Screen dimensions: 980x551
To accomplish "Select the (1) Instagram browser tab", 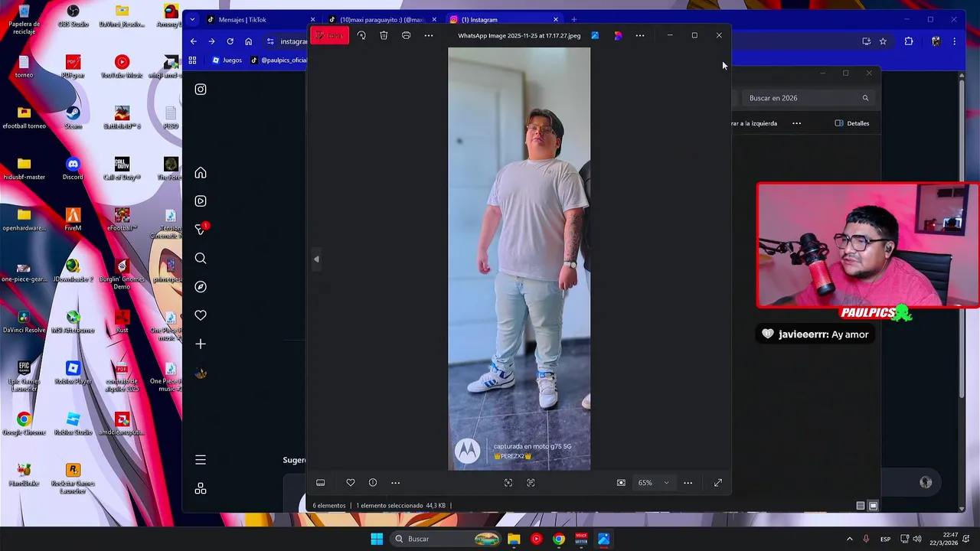I will 501,20.
